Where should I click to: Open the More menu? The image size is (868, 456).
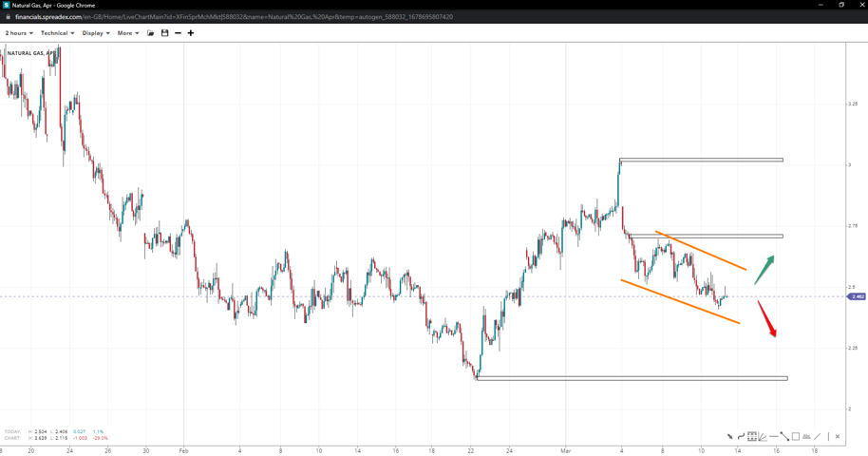128,33
